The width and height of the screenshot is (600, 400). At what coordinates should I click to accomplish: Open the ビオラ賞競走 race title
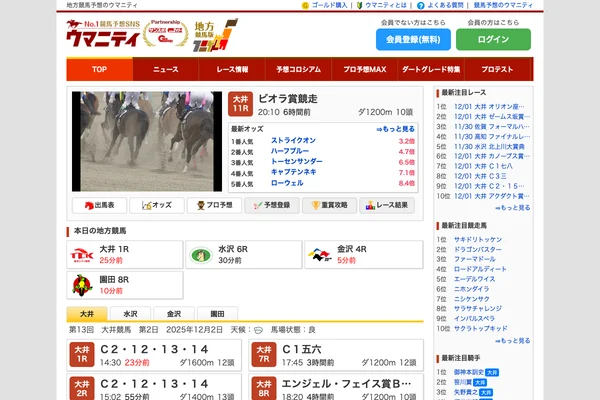point(288,99)
